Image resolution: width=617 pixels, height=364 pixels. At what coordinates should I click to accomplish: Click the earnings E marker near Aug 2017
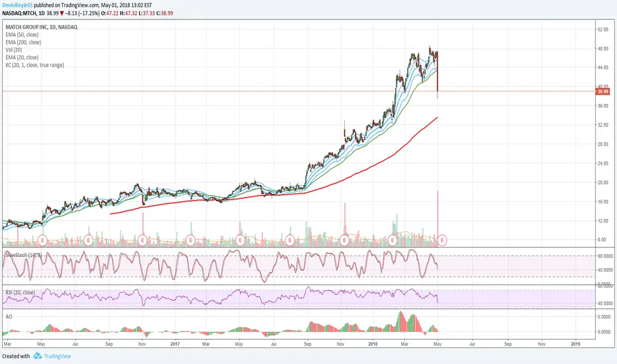tap(289, 240)
